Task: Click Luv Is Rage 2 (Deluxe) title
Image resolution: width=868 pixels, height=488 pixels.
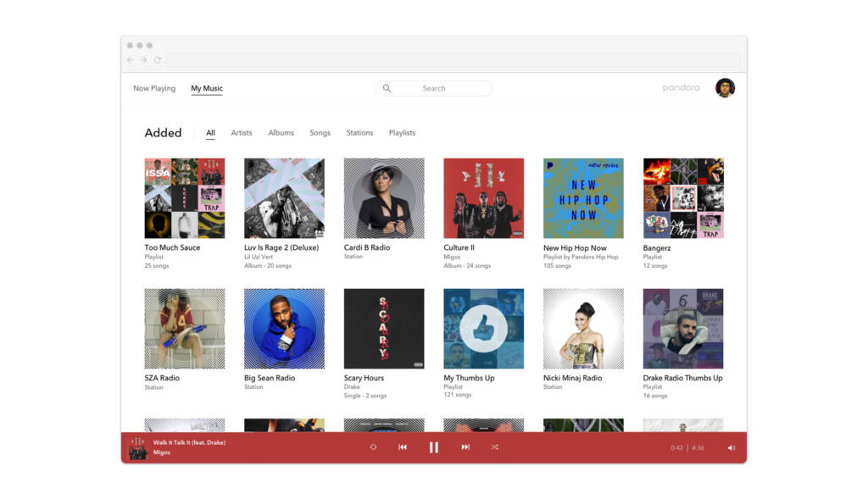Action: pyautogui.click(x=281, y=247)
